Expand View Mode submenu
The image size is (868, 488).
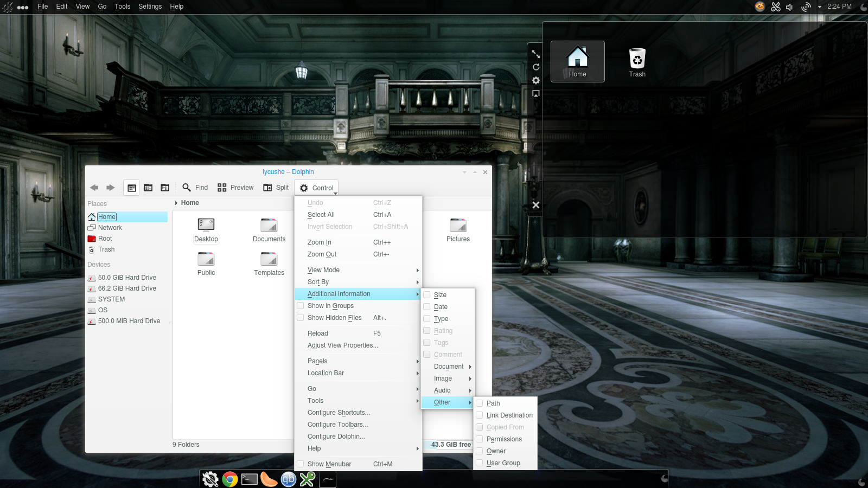[358, 270]
